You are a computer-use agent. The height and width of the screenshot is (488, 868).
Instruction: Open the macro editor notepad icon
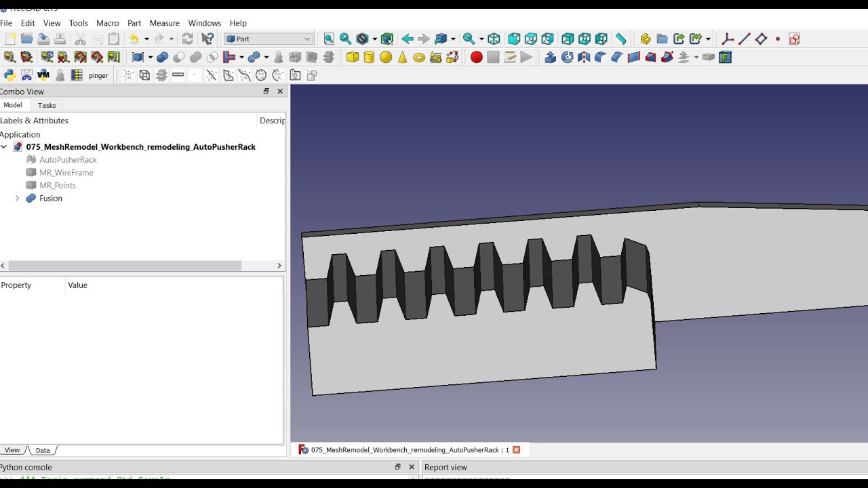(510, 58)
